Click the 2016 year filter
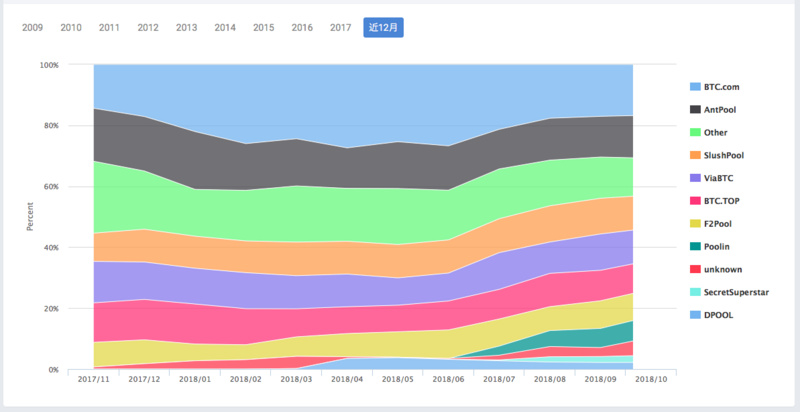This screenshot has width=800, height=412. 302,27
